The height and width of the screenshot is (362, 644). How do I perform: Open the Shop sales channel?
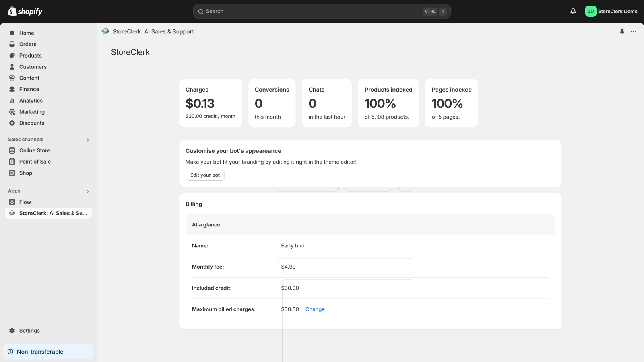48,173
